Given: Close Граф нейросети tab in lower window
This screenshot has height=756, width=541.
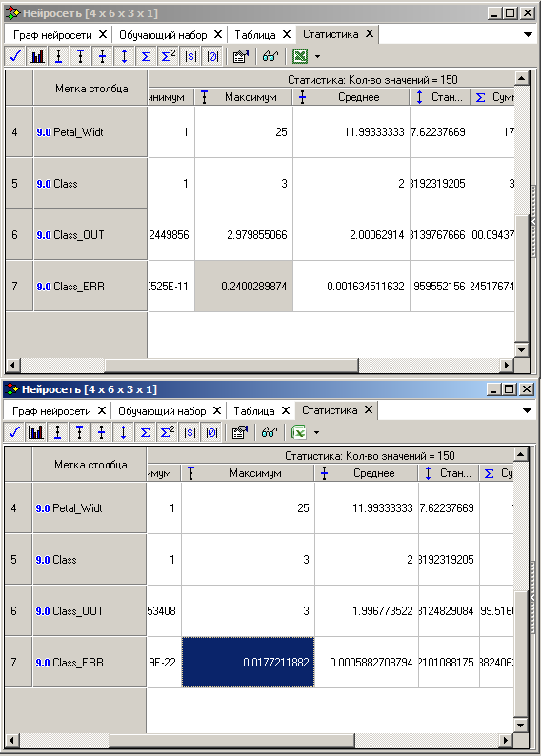Looking at the screenshot, I should pos(101,410).
